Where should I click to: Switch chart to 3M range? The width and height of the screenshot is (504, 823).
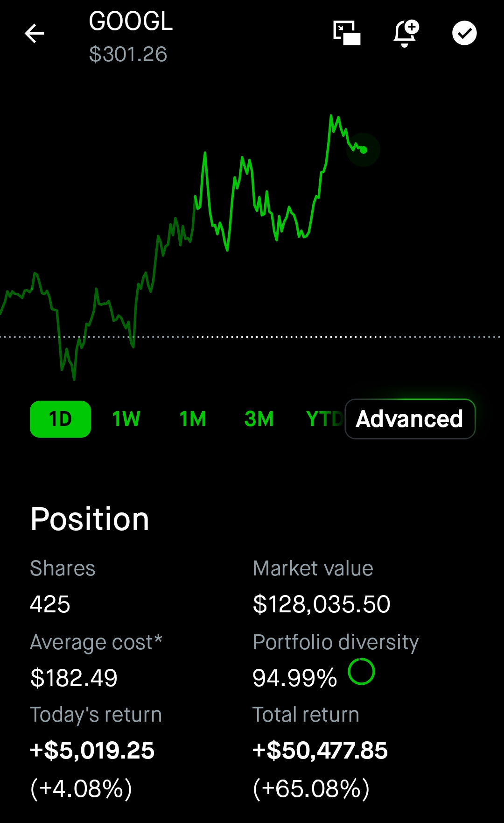pos(259,419)
